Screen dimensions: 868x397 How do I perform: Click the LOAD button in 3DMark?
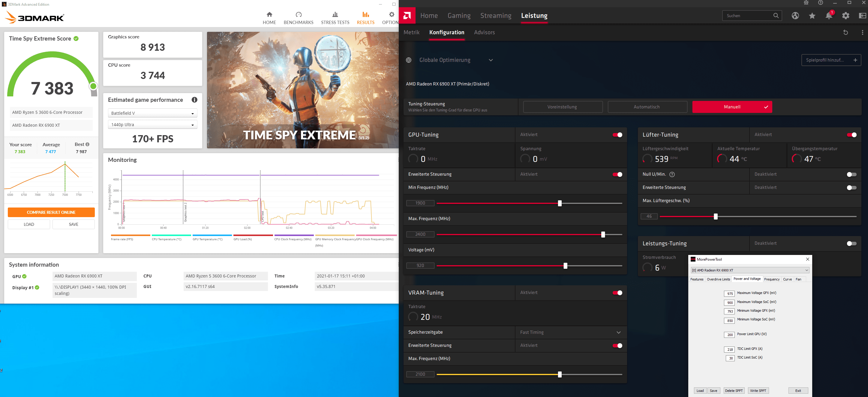click(x=29, y=224)
